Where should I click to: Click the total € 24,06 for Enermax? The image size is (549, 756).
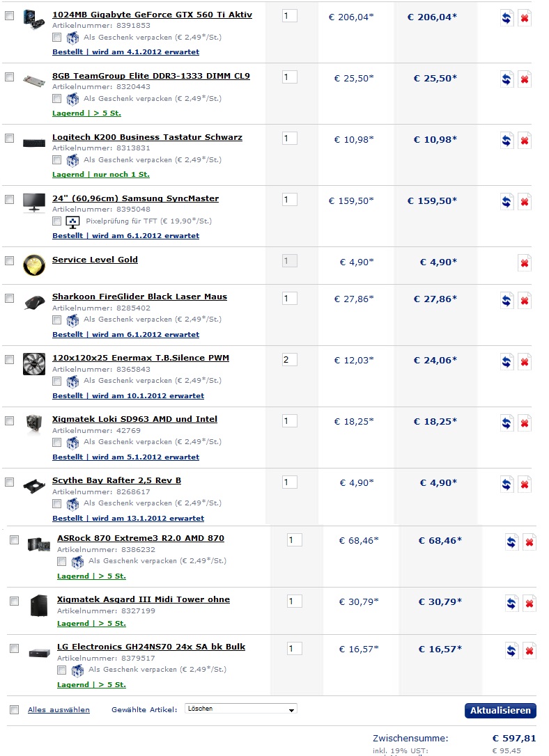[435, 360]
